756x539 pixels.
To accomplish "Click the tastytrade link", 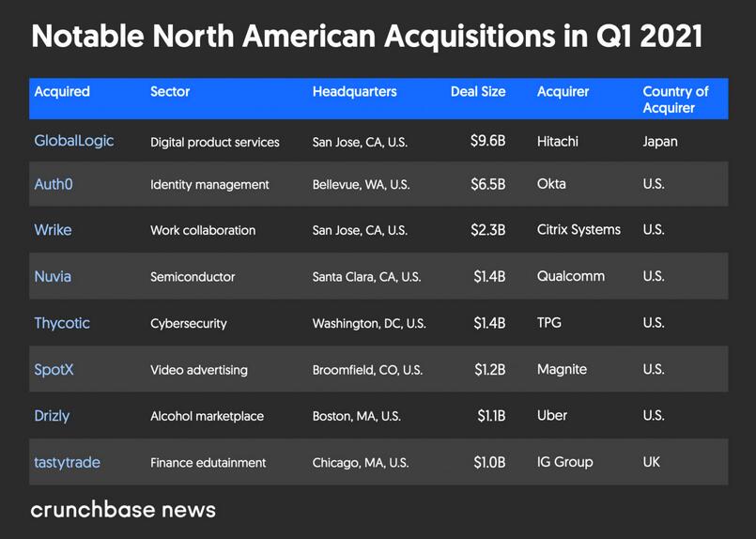I will tap(67, 462).
